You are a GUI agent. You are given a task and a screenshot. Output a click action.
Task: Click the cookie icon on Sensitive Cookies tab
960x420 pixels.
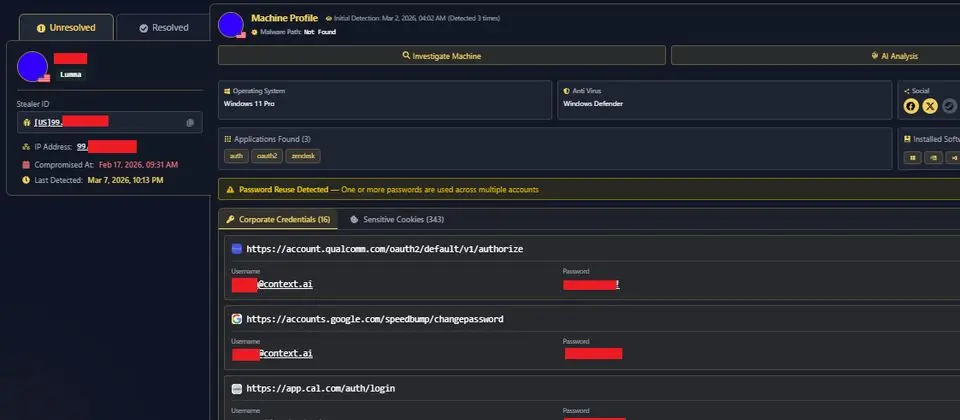point(354,219)
